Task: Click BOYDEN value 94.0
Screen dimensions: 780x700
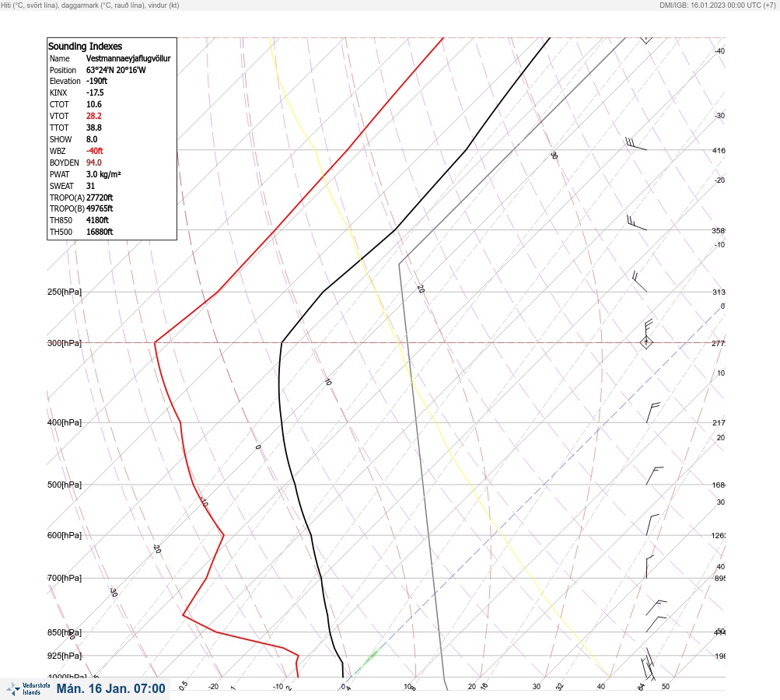Action: pyautogui.click(x=94, y=163)
